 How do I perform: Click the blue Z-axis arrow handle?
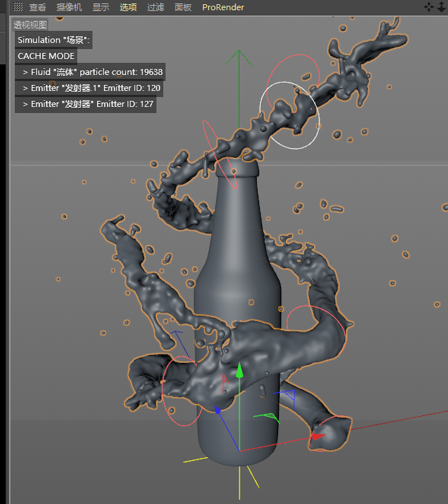tap(218, 410)
